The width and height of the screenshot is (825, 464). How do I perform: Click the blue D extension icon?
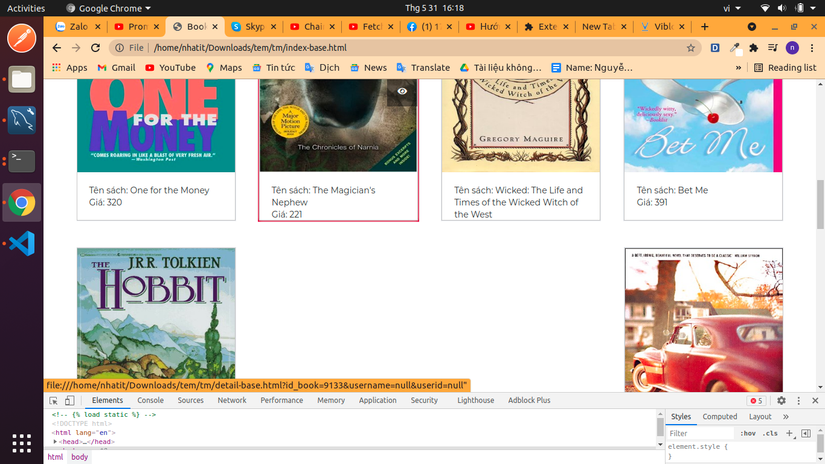(x=715, y=48)
